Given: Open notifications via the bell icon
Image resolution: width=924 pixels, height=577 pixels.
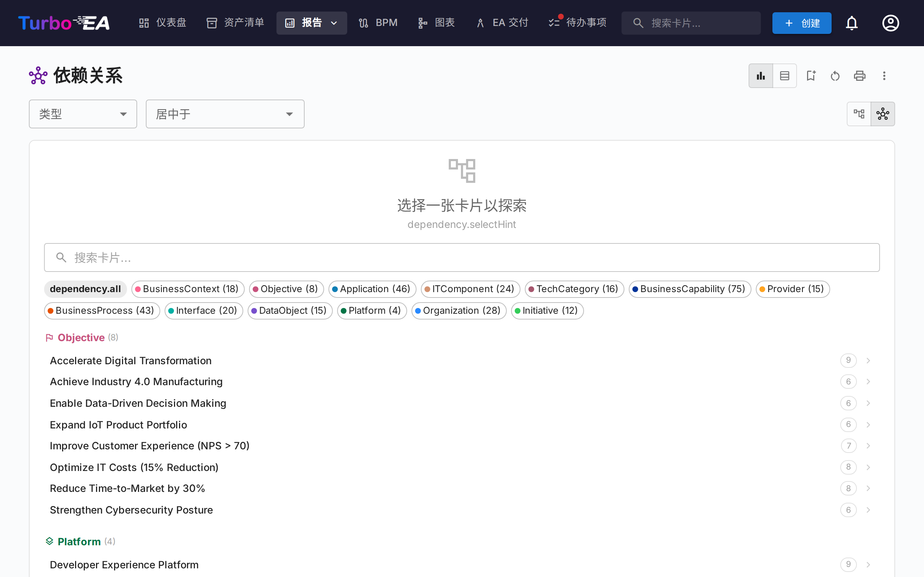Looking at the screenshot, I should (852, 23).
